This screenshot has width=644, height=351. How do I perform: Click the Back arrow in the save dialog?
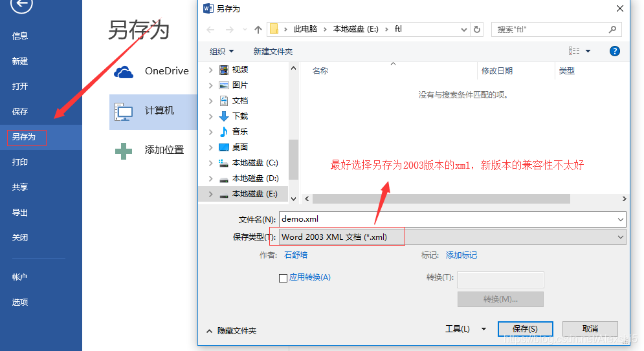[x=211, y=30]
